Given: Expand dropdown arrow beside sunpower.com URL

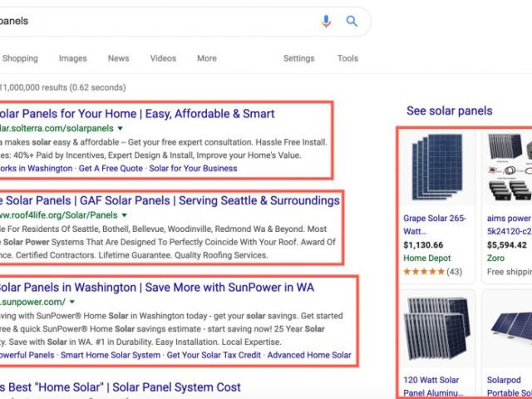Looking at the screenshot, I should 73,302.
